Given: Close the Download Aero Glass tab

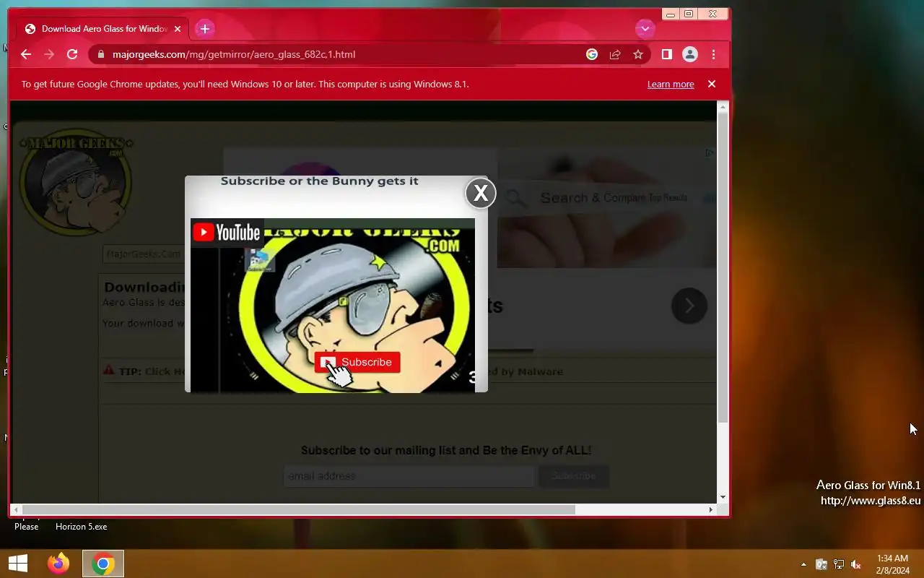Looking at the screenshot, I should 178,29.
